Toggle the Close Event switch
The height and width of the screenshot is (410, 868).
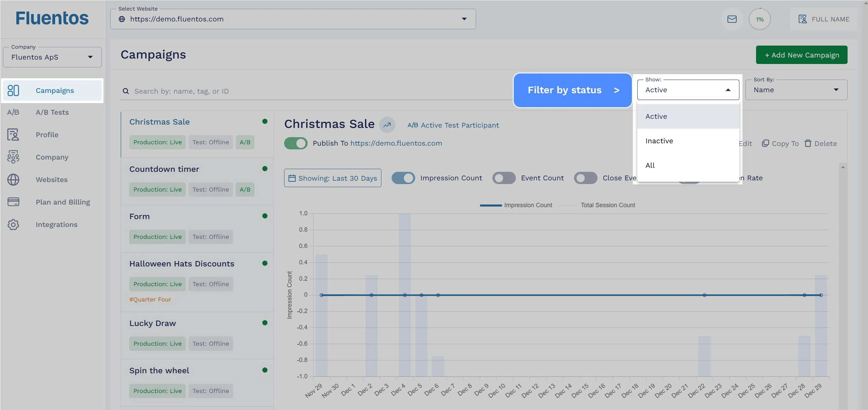(585, 178)
